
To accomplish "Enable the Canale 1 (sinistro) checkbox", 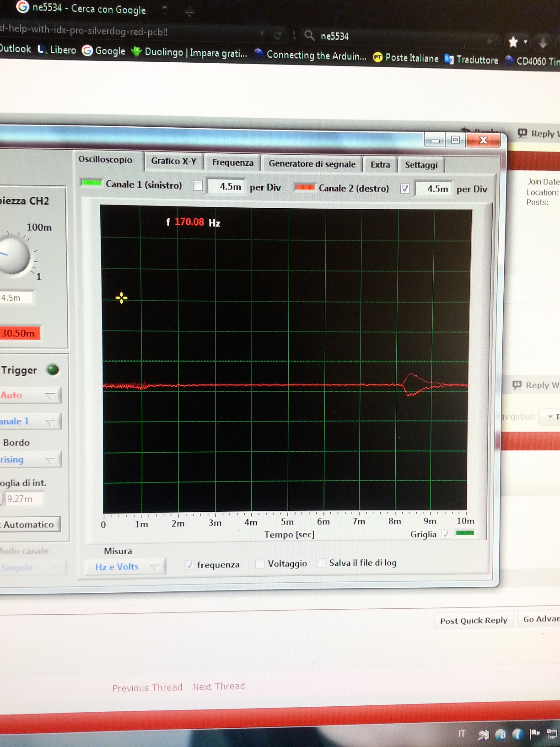I will (x=198, y=186).
